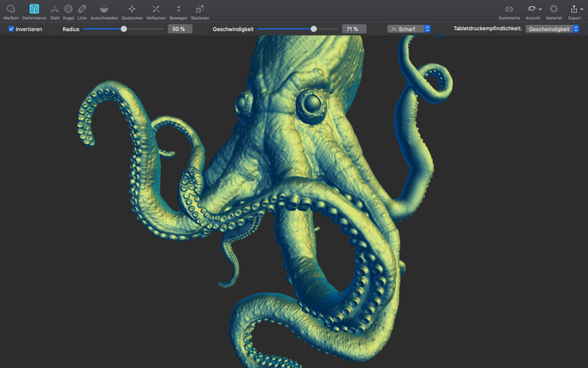Open the Export dropdown menu
The width and height of the screenshot is (588, 368).
tap(575, 10)
